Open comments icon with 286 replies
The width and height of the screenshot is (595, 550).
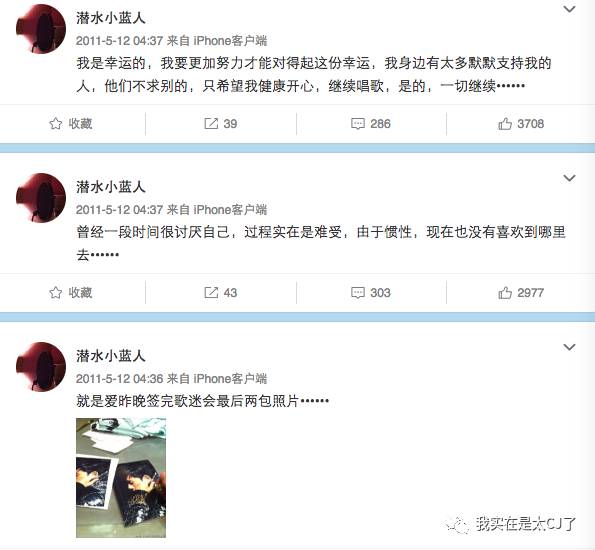click(x=371, y=124)
